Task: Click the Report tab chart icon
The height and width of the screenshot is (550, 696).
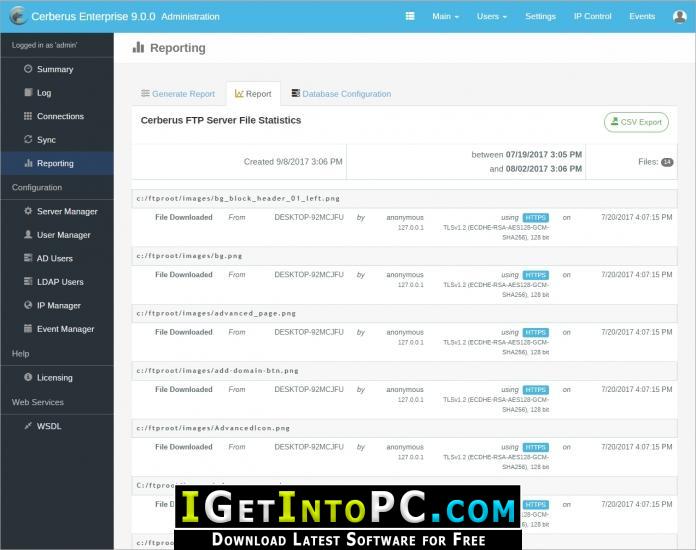Action: (x=239, y=93)
